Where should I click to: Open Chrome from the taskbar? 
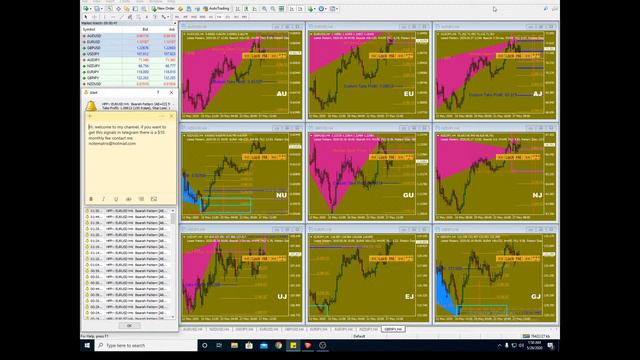(278, 345)
